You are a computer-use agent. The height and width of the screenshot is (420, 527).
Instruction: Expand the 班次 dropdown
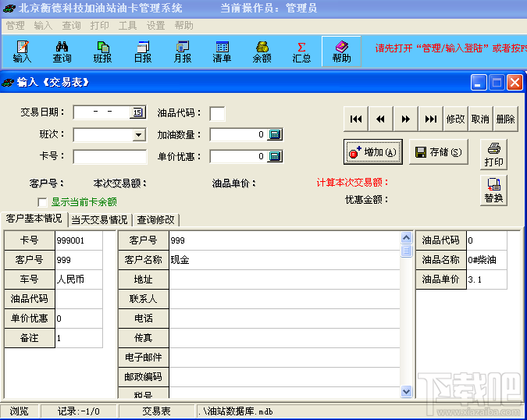(x=138, y=135)
